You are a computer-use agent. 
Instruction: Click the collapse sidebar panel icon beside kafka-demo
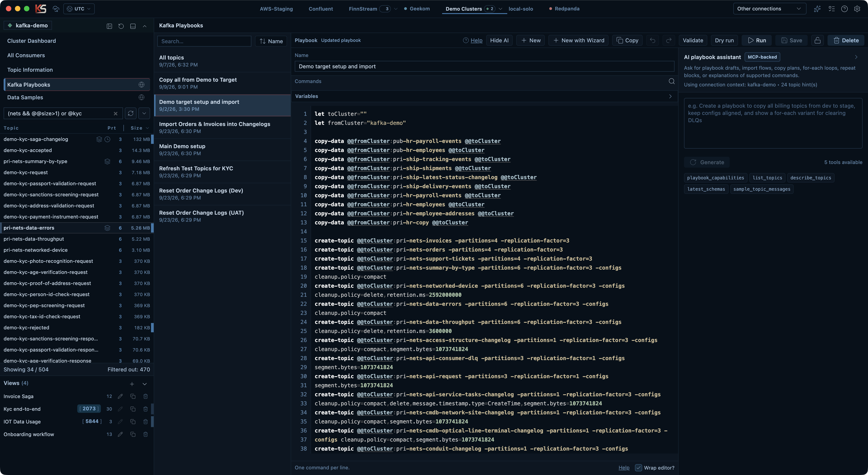109,26
